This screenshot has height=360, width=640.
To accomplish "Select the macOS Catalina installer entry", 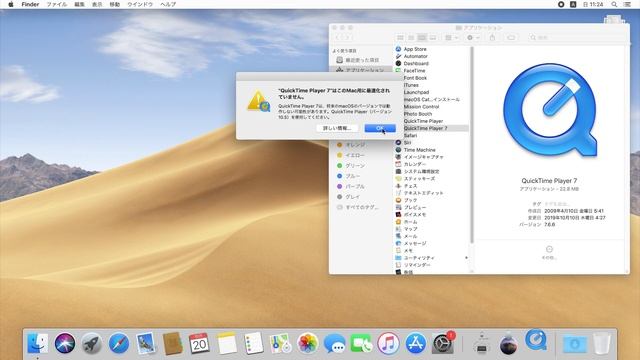I will 431,100.
